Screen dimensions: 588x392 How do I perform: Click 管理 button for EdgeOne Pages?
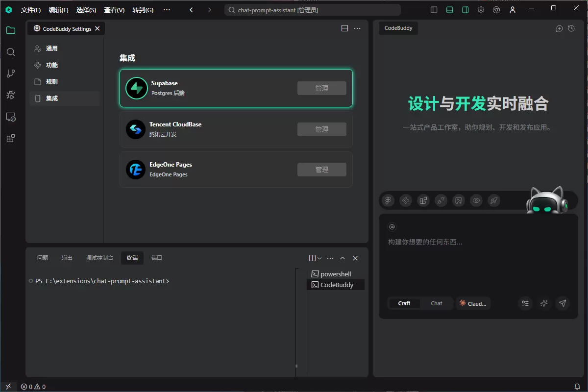tap(322, 170)
